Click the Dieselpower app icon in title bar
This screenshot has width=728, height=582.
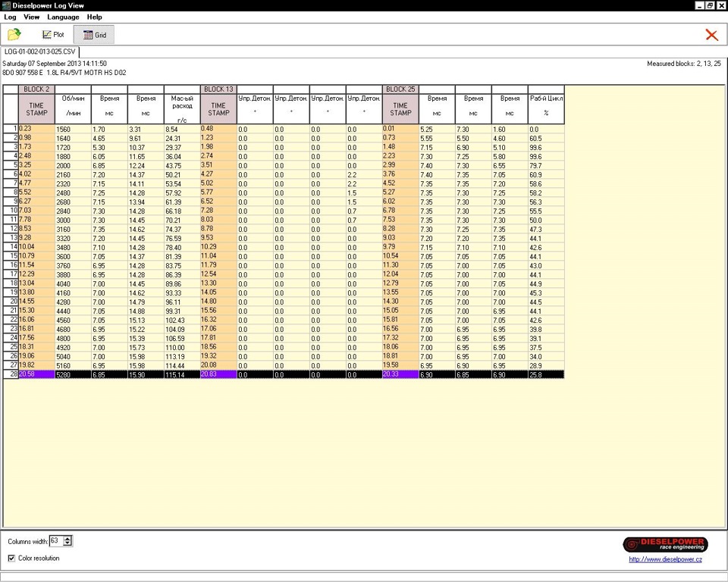click(x=6, y=5)
